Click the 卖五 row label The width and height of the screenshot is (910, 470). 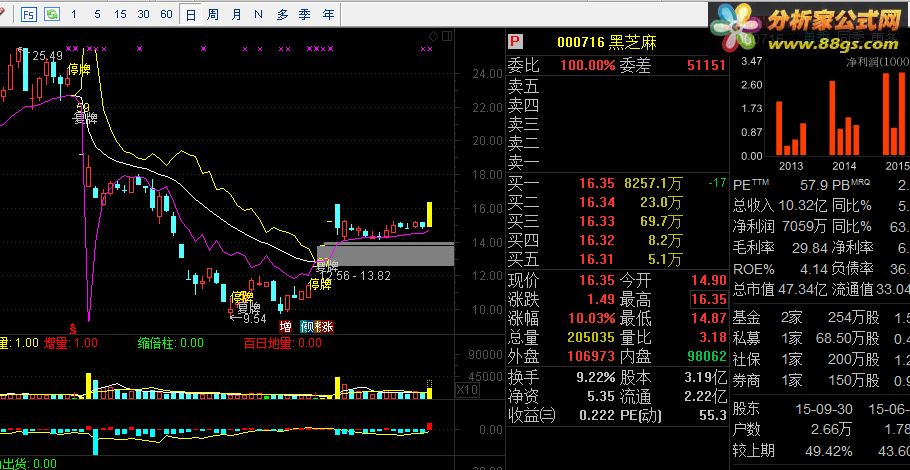(523, 88)
